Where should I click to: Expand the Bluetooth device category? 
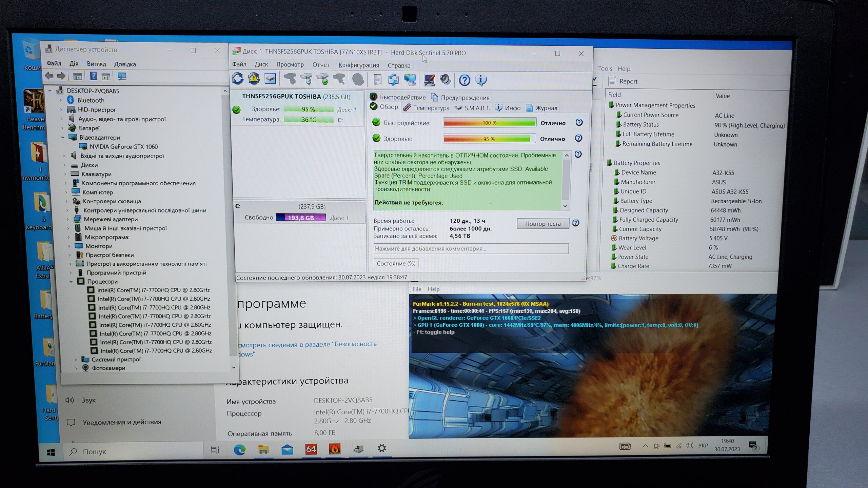tap(61, 100)
